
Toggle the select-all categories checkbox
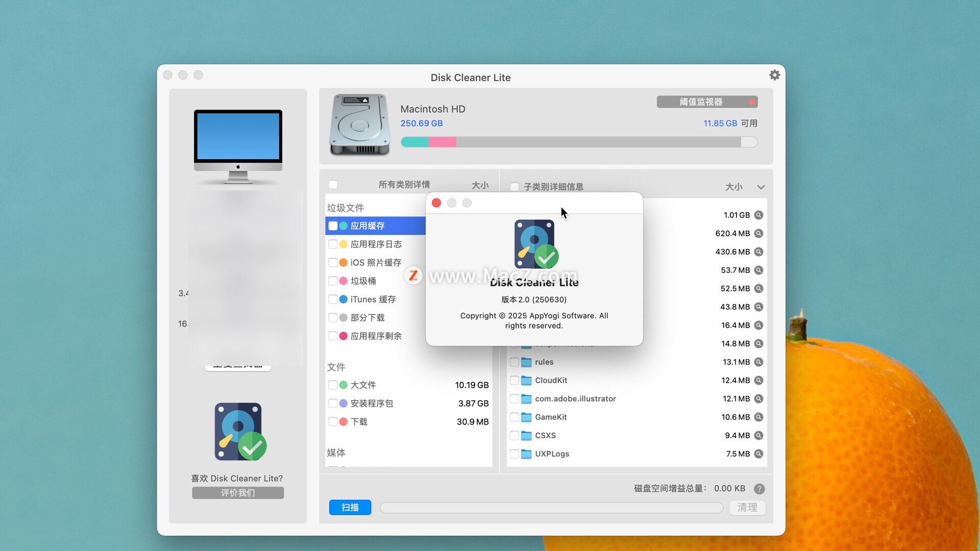point(333,185)
